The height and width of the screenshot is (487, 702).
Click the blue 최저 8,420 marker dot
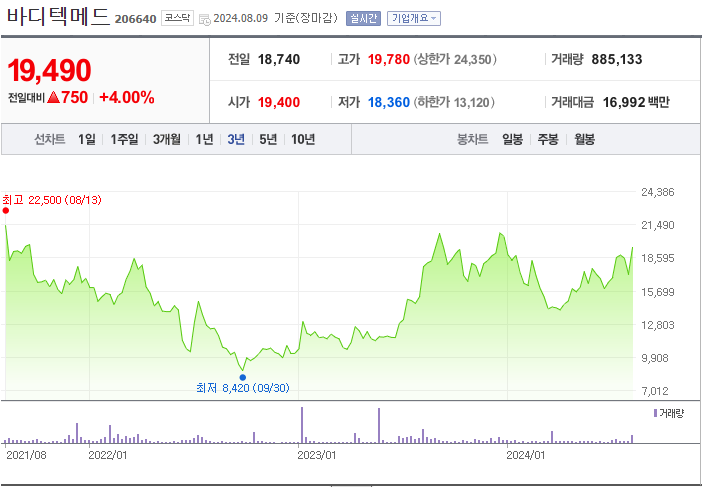243,377
